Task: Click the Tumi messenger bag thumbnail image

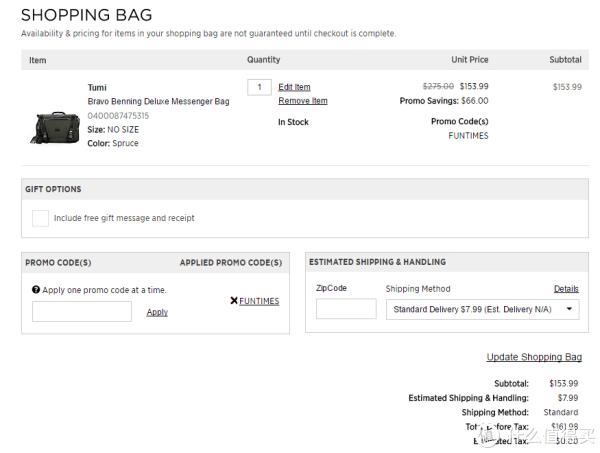Action: 55,128
